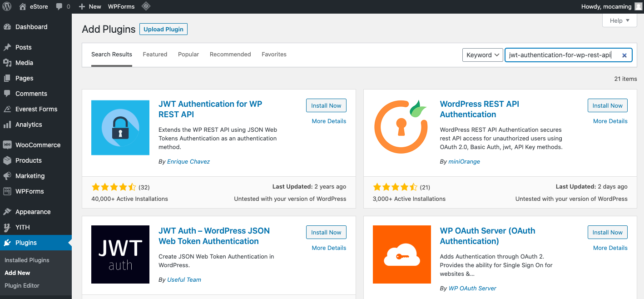Image resolution: width=644 pixels, height=299 pixels.
Task: Open author WP OAuth Server link
Action: point(472,288)
